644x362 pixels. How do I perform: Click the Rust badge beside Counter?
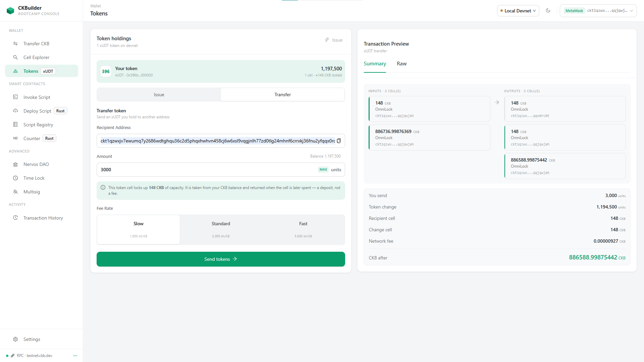click(x=49, y=138)
